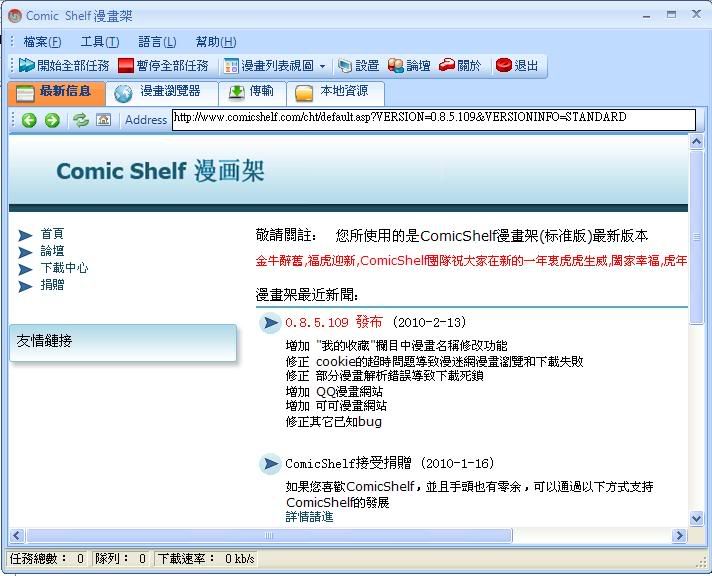This screenshot has height=576, width=712.
Task: Open the 檔案(F) menu
Action: (42, 42)
